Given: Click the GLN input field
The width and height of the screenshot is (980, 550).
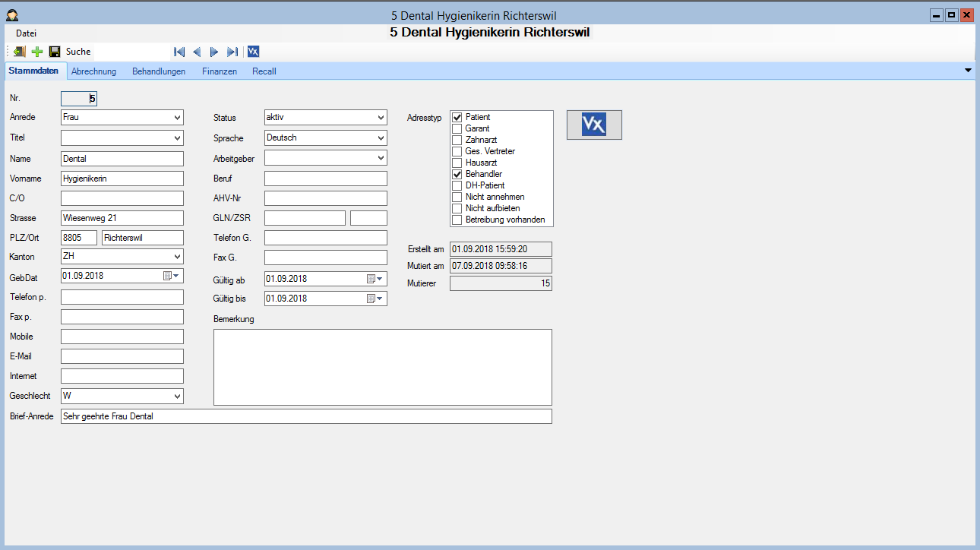Looking at the screenshot, I should [x=305, y=218].
